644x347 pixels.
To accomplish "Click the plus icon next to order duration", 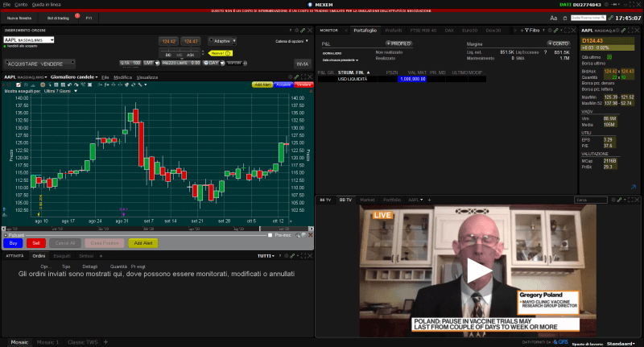I will [x=246, y=64].
